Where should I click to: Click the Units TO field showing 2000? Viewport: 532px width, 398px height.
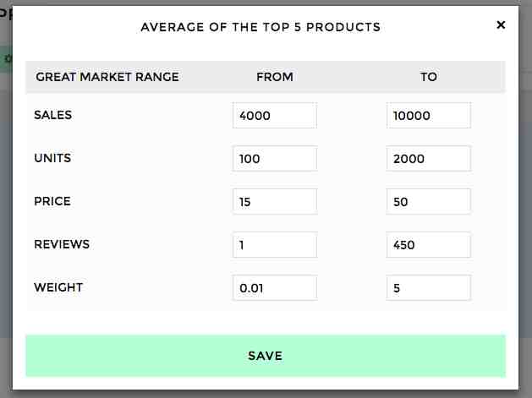click(429, 158)
